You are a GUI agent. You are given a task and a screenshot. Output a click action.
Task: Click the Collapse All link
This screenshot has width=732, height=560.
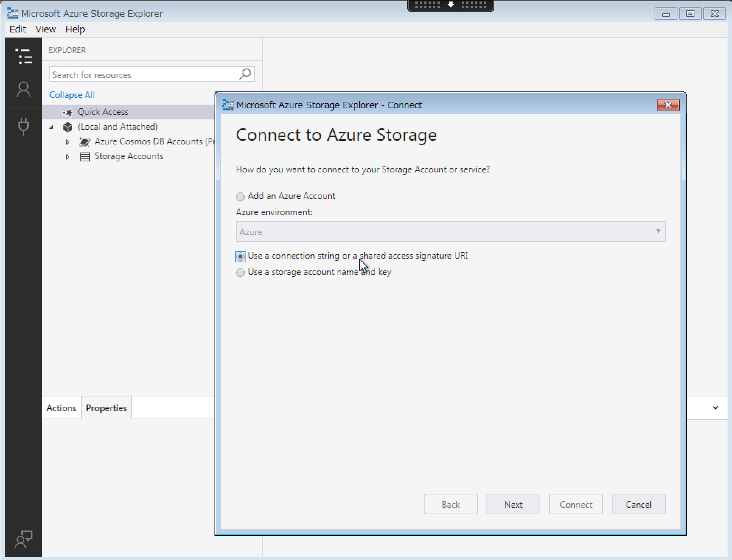[x=72, y=95]
